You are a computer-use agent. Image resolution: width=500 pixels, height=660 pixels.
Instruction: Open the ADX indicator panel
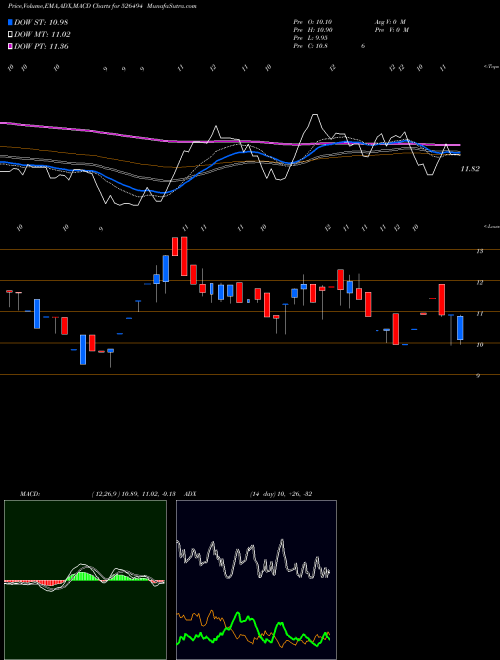[x=256, y=580]
